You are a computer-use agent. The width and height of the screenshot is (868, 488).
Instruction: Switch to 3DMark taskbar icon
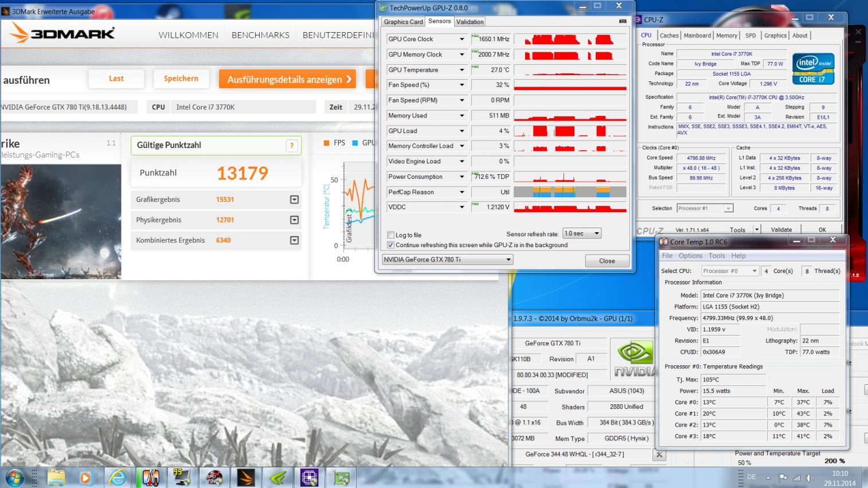[x=245, y=477]
